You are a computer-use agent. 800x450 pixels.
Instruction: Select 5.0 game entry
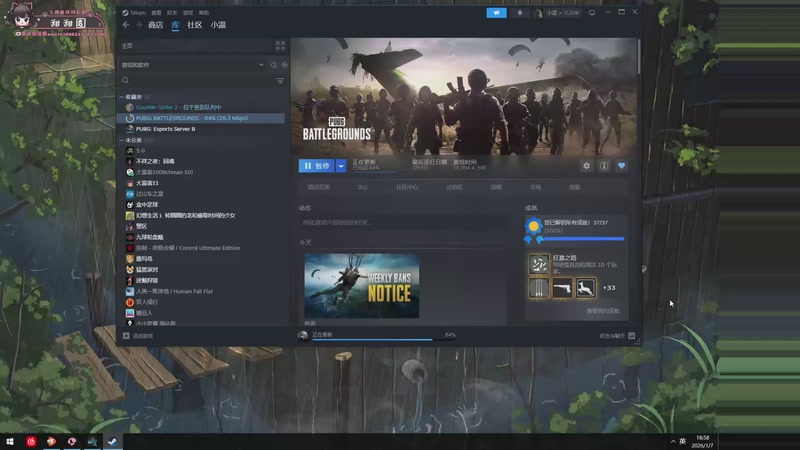202,151
